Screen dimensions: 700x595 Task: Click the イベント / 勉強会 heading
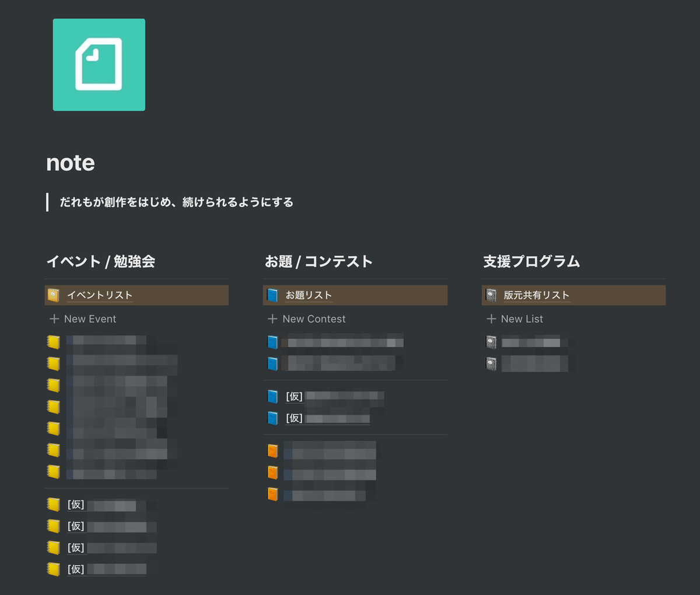tap(100, 261)
